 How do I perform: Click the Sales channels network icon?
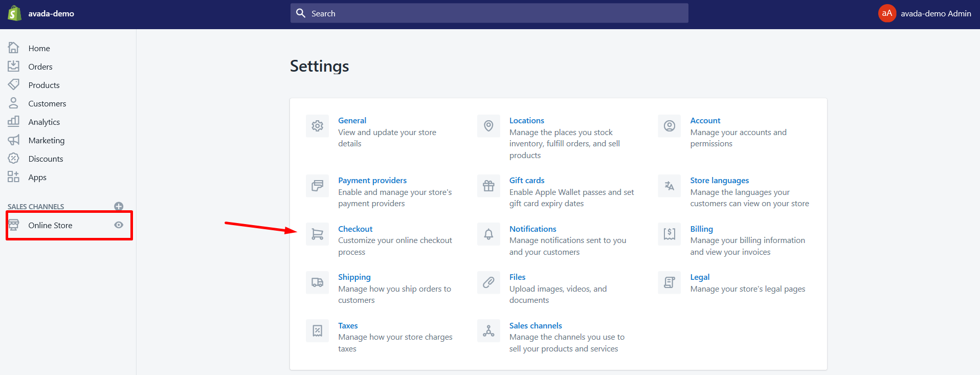click(x=488, y=331)
